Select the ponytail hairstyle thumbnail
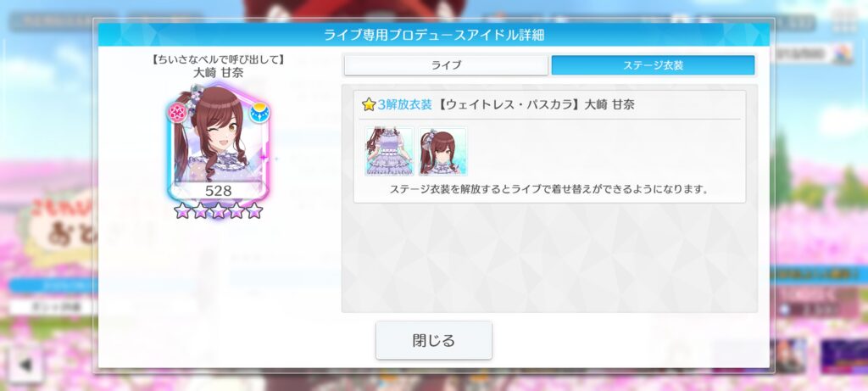868x391 pixels. pos(442,151)
